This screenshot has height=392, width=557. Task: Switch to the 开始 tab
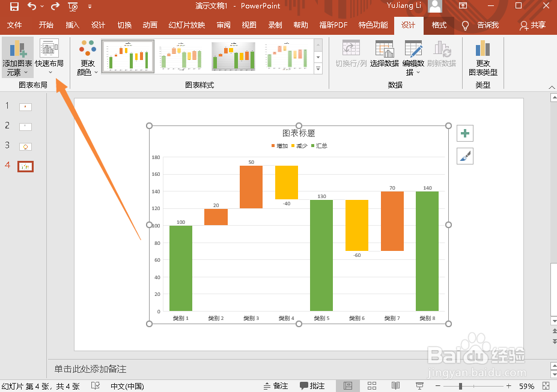[x=46, y=25]
